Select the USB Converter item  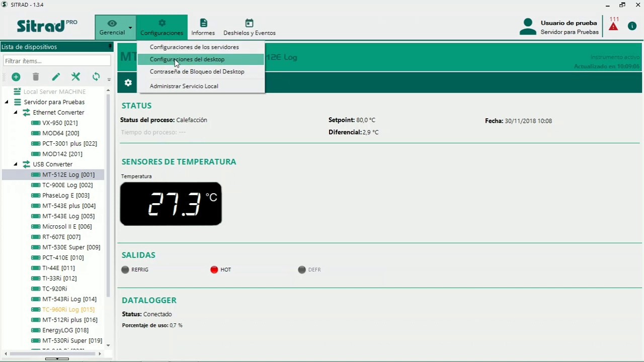[53, 164]
